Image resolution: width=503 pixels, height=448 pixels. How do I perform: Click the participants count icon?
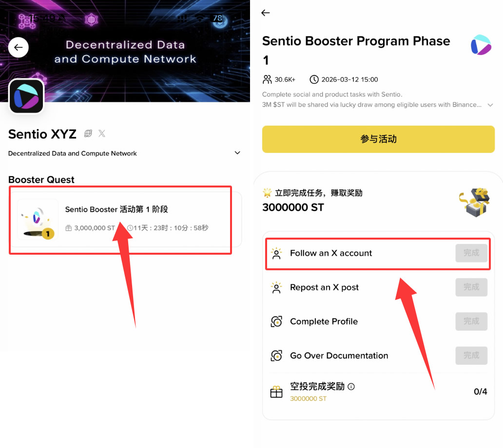(x=267, y=79)
